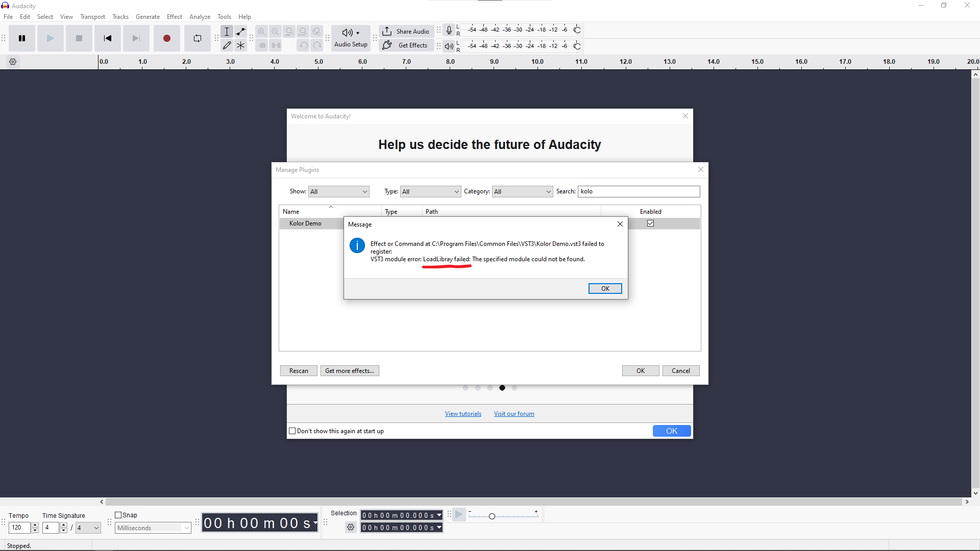
Task: Open the Audio Setup menu
Action: 351,38
